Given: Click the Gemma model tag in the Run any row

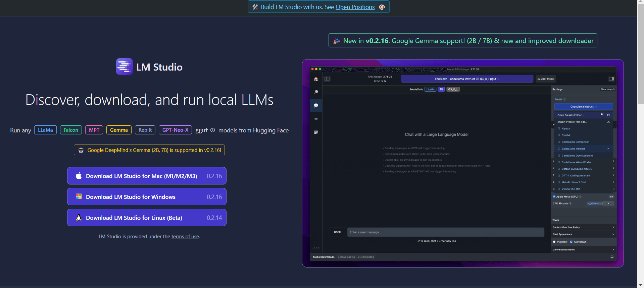Looking at the screenshot, I should click(x=119, y=130).
